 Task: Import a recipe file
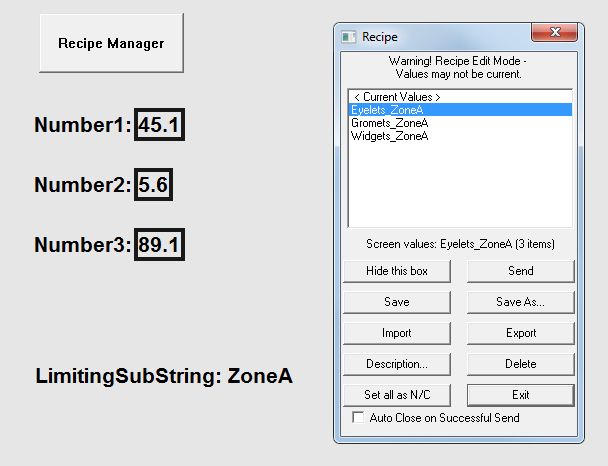point(396,333)
